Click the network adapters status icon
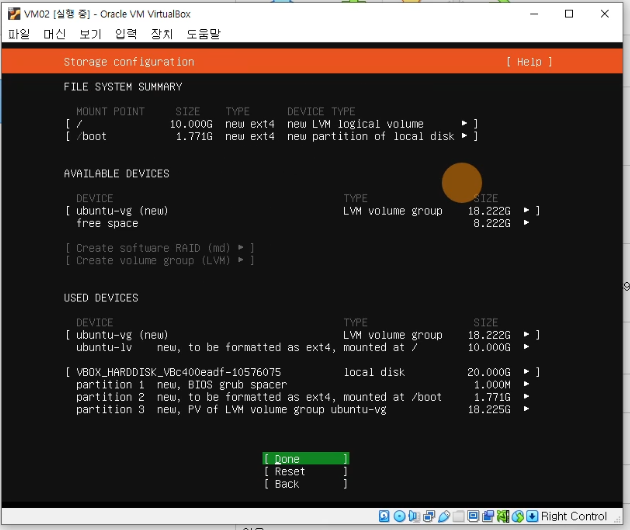Image resolution: width=630 pixels, height=530 pixels. click(x=429, y=516)
